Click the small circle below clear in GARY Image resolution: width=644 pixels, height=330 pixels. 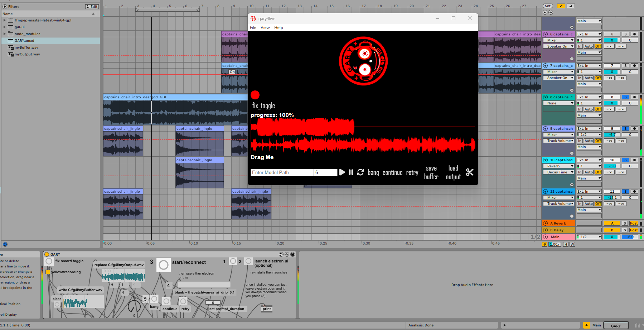click(x=57, y=305)
